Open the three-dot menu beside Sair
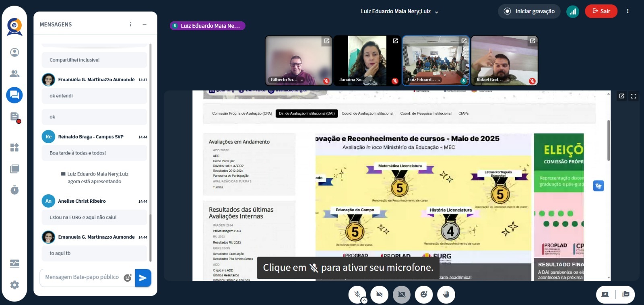 [x=627, y=11]
